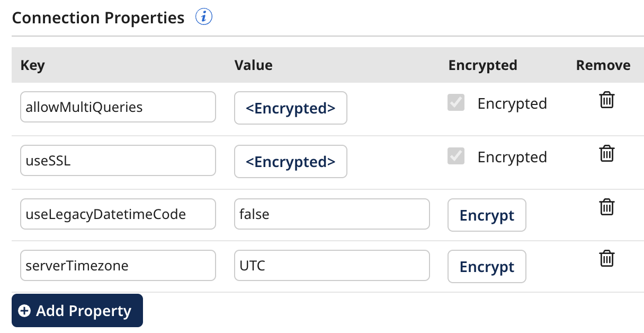This screenshot has height=333, width=644.
Task: Toggle the Encrypted checkbox for allowMultiQueries
Action: click(455, 103)
